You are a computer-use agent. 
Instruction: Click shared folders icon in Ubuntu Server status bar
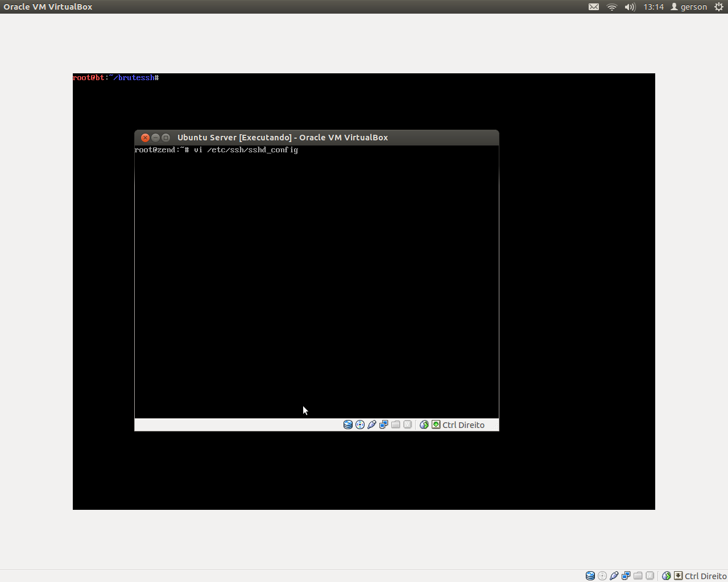tap(396, 425)
